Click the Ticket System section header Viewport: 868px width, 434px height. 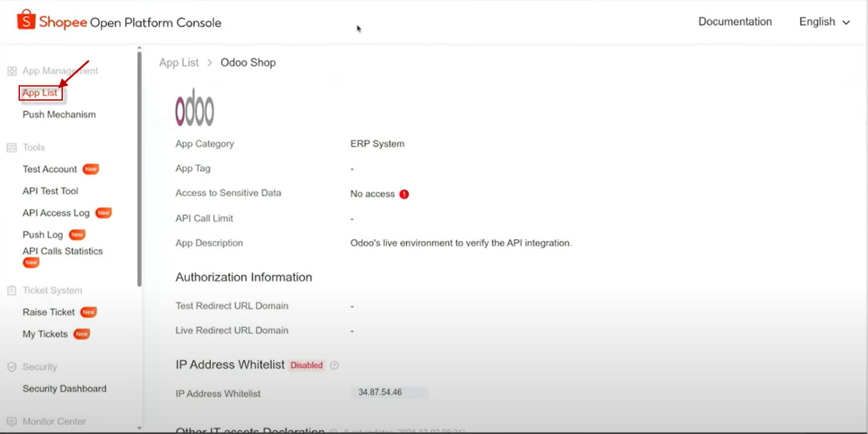(52, 290)
